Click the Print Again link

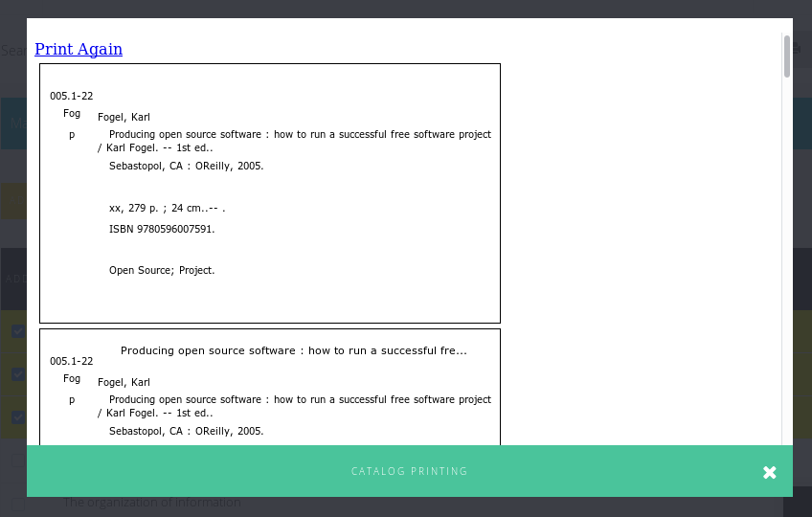[x=79, y=49]
